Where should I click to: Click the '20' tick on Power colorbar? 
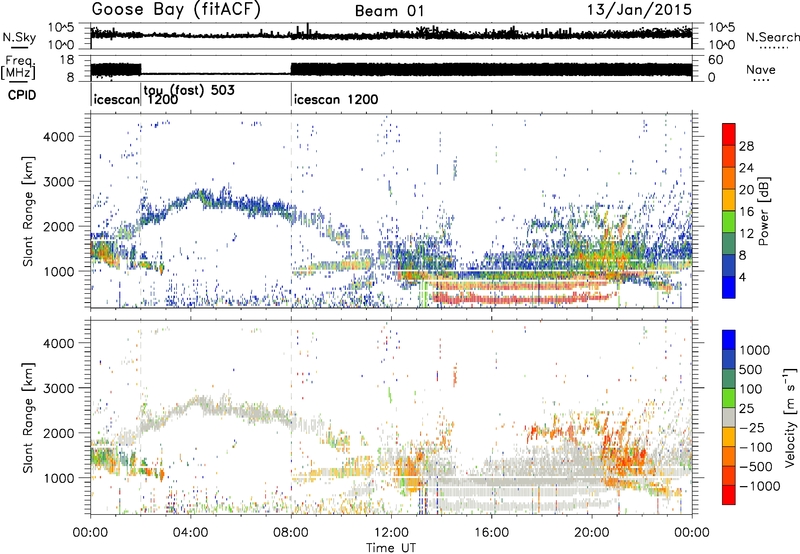(746, 190)
